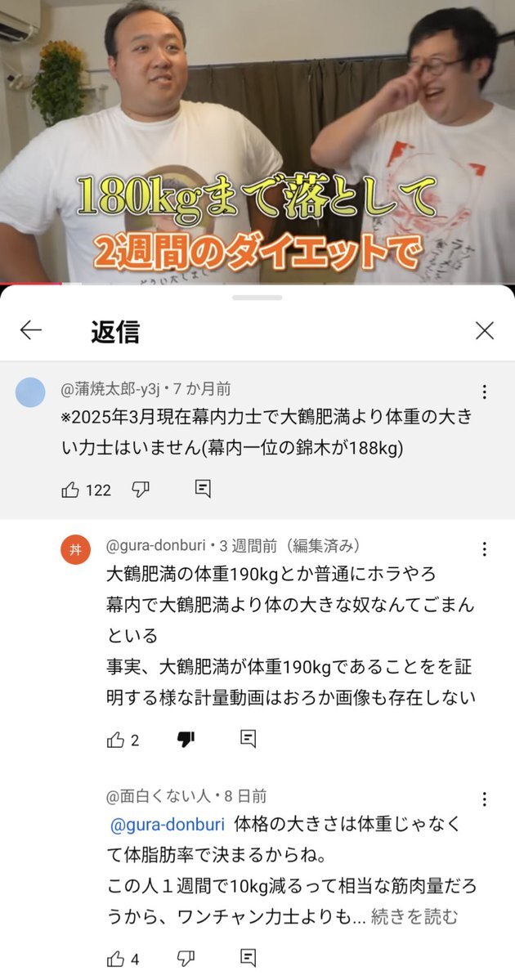Tap the panel drag handle bar
The image size is (515, 980).
(257, 298)
